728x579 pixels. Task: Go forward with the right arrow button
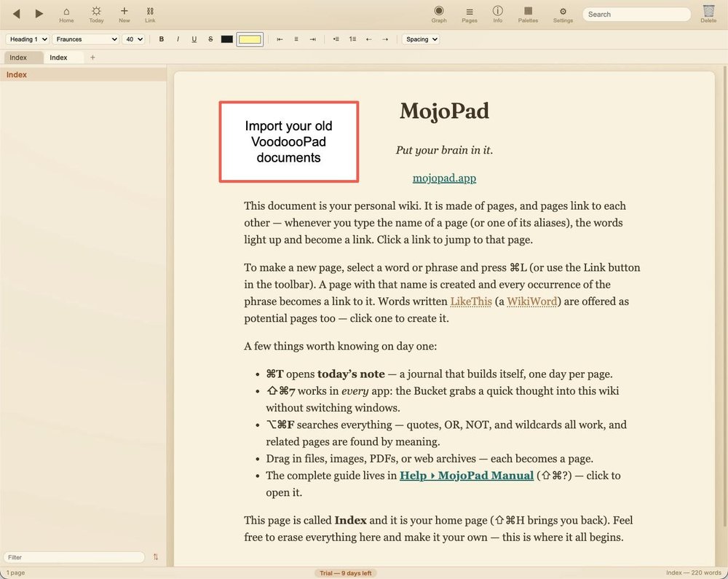(x=39, y=14)
